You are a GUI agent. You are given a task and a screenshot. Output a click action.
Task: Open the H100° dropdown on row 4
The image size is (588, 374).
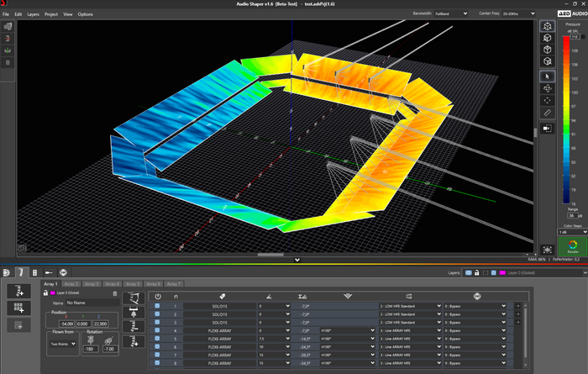click(x=348, y=330)
